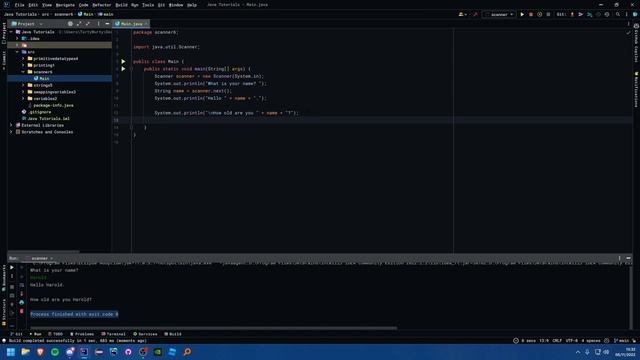Viewport: 640px width, 360px height.
Task: Click the Notifications vertical sidebar tab
Action: tap(636, 89)
